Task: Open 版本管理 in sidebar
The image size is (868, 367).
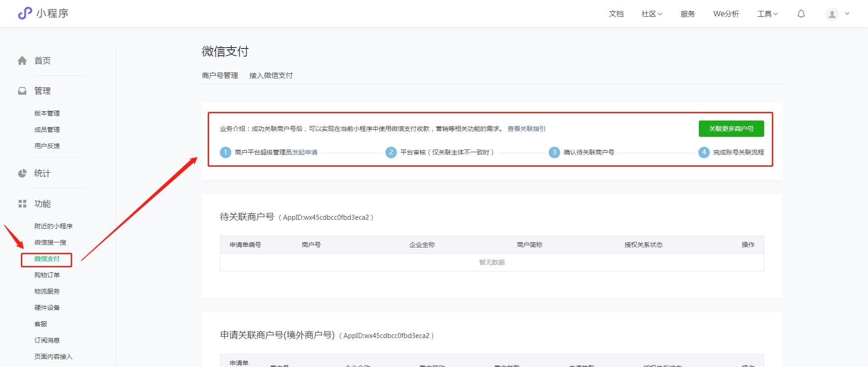Action: coord(47,113)
